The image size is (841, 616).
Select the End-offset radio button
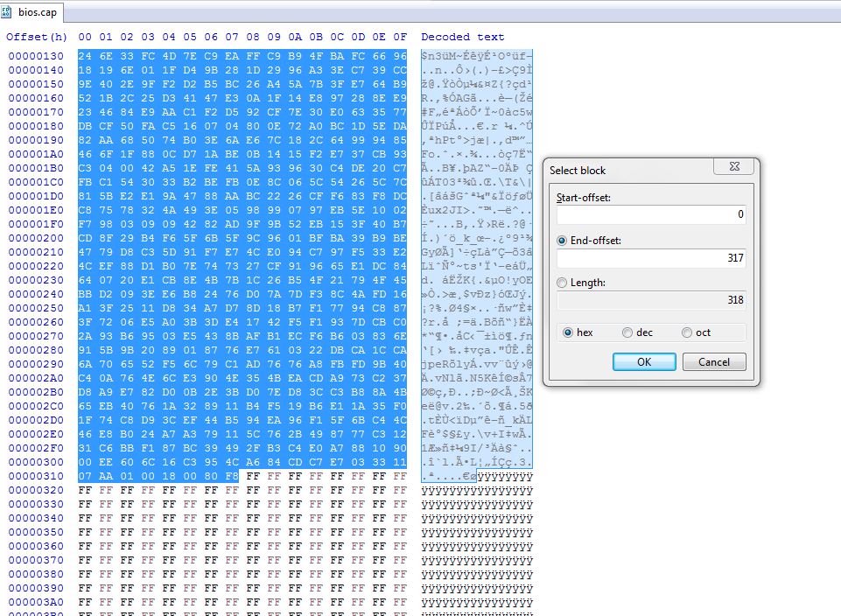tap(562, 241)
